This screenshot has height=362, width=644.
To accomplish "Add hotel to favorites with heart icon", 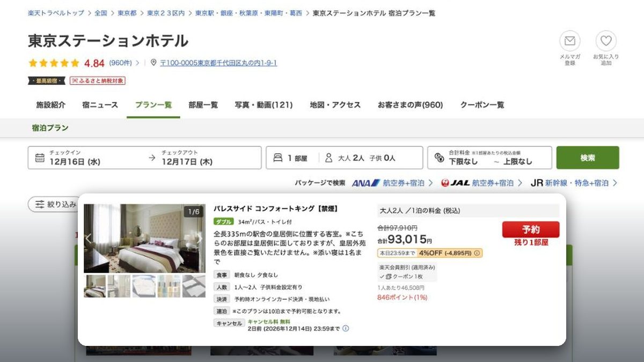I will tap(606, 41).
